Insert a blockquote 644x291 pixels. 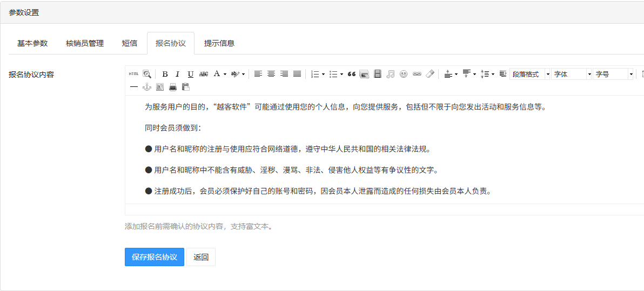tap(352, 75)
